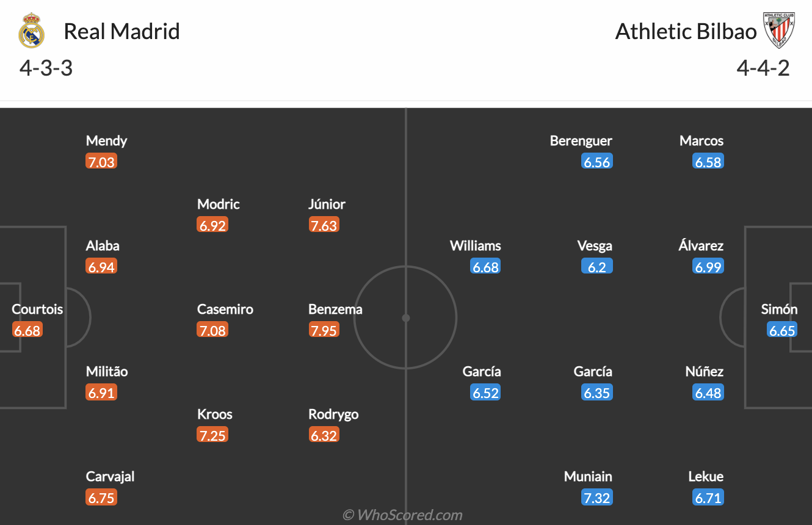Click Lekue's name in Bilbao's lineup
Screen dimensions: 812x525
(x=708, y=476)
